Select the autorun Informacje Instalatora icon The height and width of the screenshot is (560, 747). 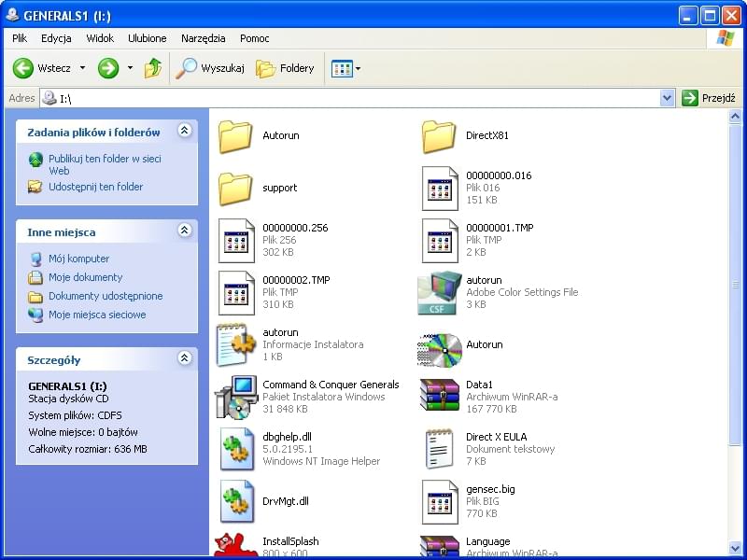pos(236,344)
